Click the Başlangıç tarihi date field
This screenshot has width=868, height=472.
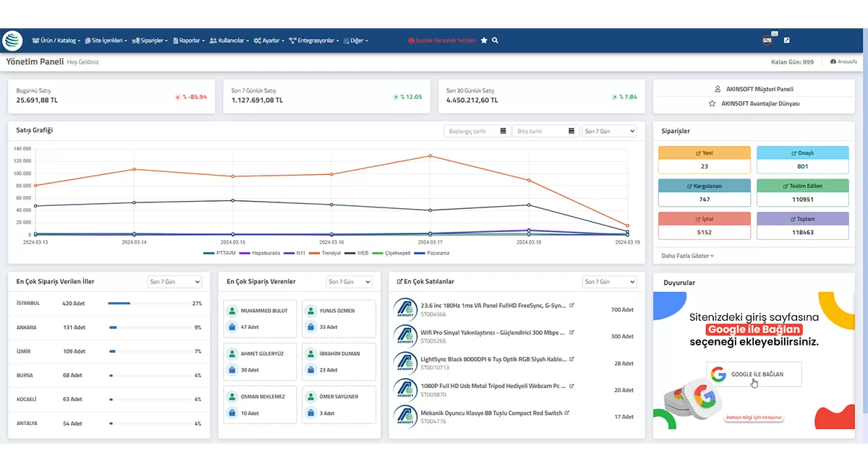click(470, 131)
